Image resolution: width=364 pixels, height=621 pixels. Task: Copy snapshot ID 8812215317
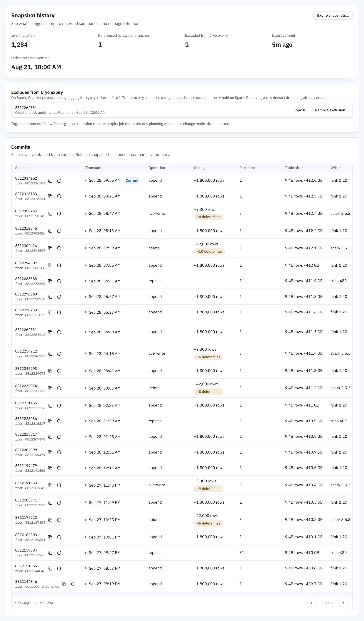(x=50, y=437)
